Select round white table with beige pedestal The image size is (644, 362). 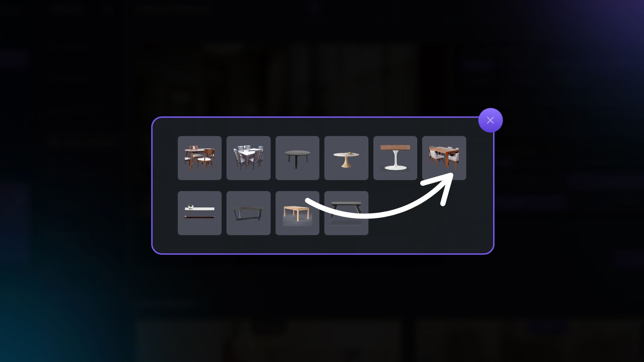(x=346, y=158)
